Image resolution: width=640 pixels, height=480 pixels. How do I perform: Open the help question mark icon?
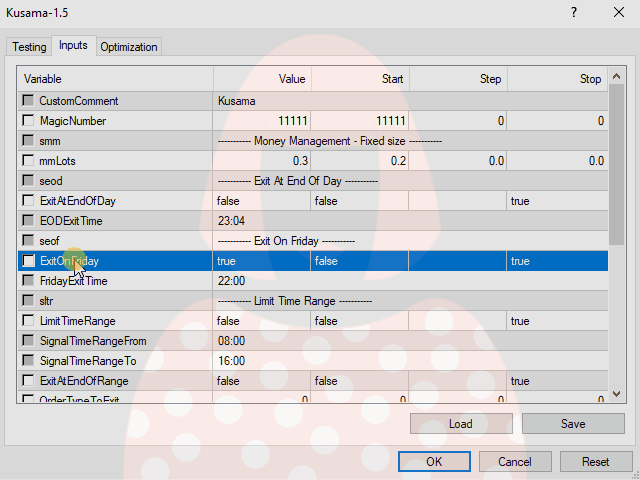(573, 13)
